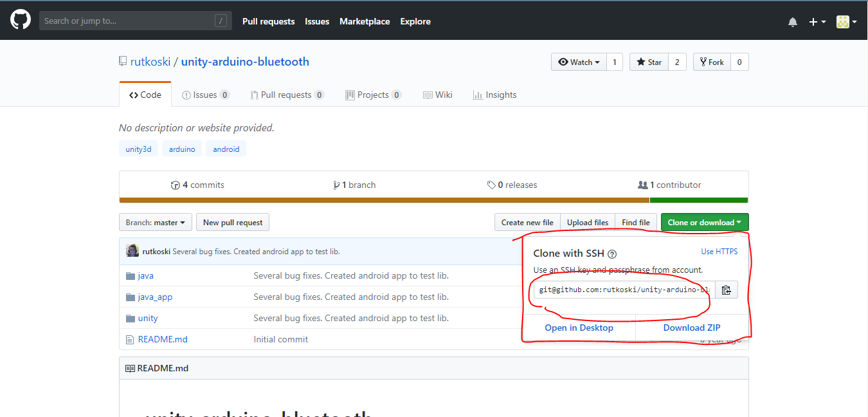Open Marketplace in top navigation
This screenshot has width=868, height=417.
[365, 21]
